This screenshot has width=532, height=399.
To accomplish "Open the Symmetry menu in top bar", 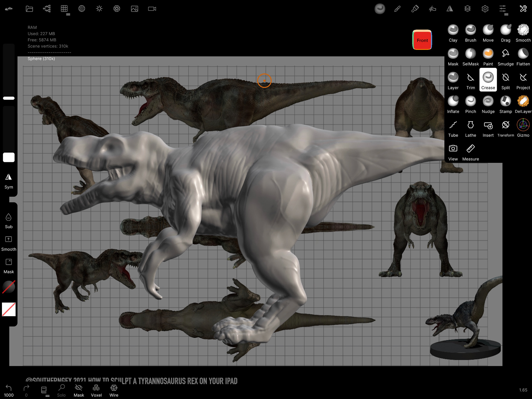I will click(x=450, y=9).
